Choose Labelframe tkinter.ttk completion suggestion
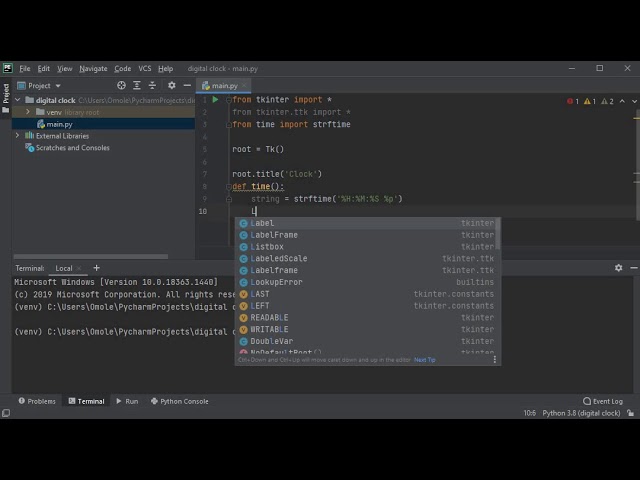Screen dimensions: 640x480 click(x=367, y=270)
